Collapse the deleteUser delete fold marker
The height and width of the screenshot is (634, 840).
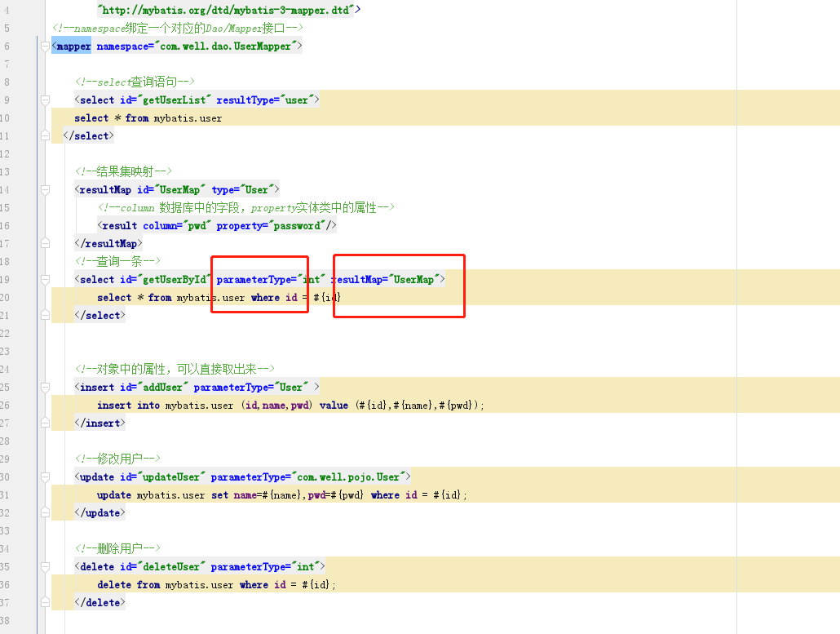click(x=46, y=567)
